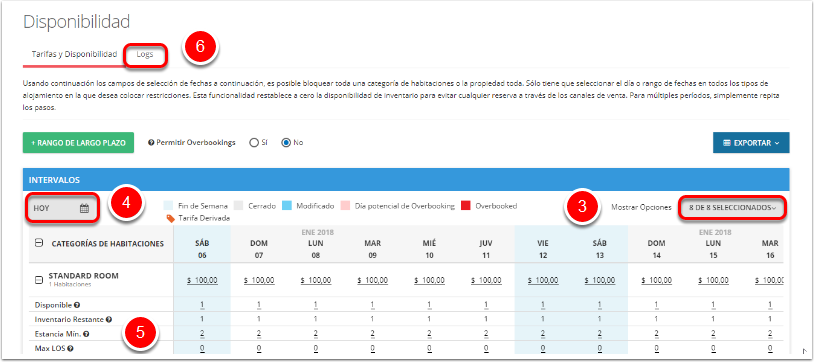
Task: Edit Standard Room rate for SÁB 06
Action: tap(202, 280)
